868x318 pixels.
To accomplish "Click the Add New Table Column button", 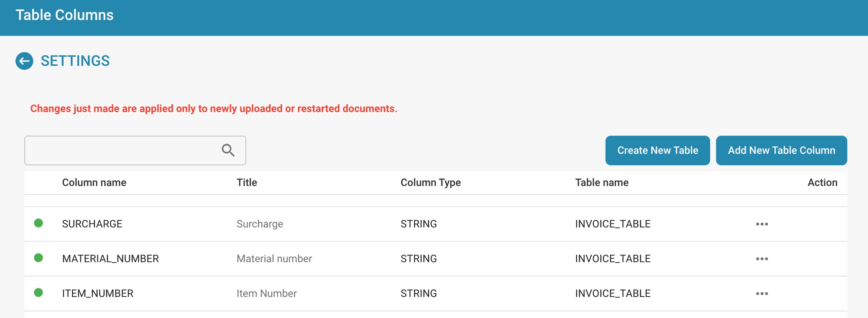I will click(781, 151).
